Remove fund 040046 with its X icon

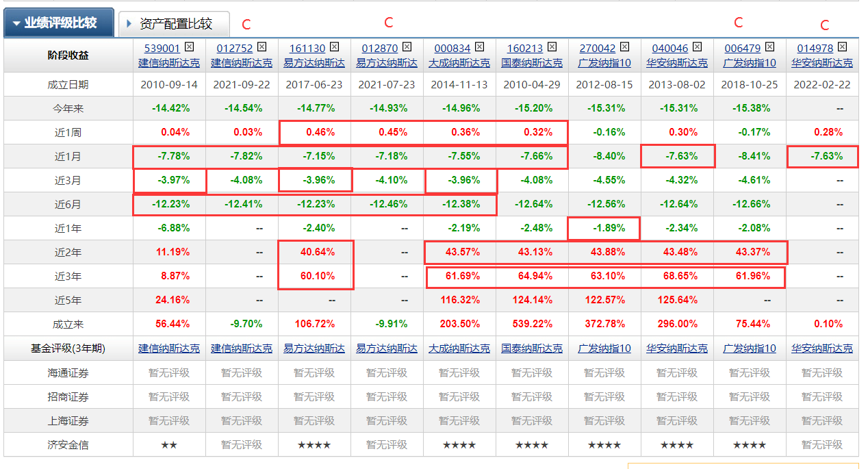click(x=698, y=47)
